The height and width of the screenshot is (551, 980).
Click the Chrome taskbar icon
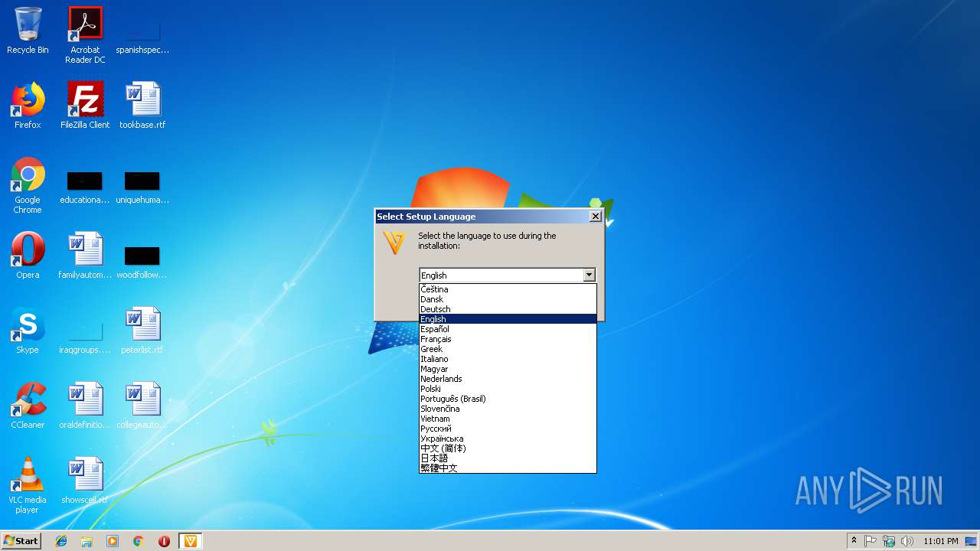click(139, 541)
